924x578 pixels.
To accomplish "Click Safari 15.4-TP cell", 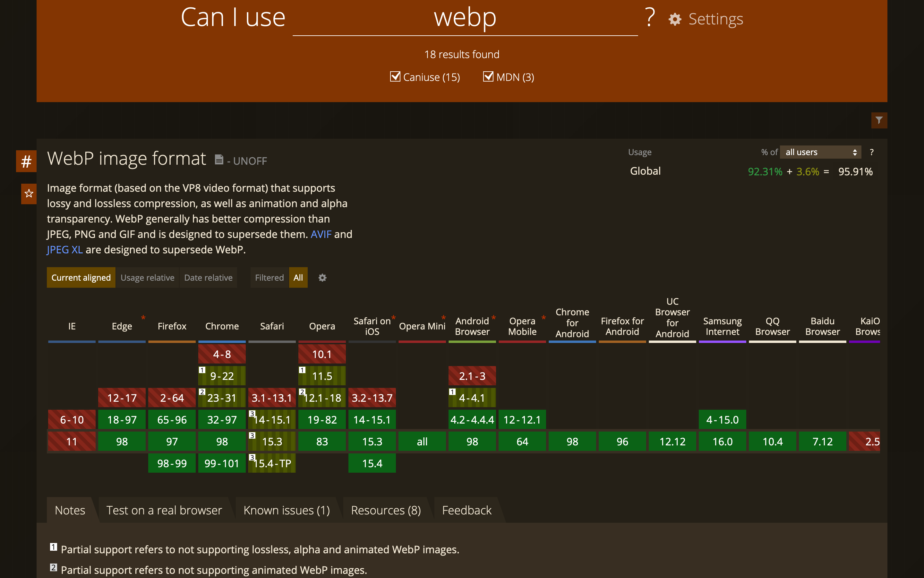I will tap(272, 463).
